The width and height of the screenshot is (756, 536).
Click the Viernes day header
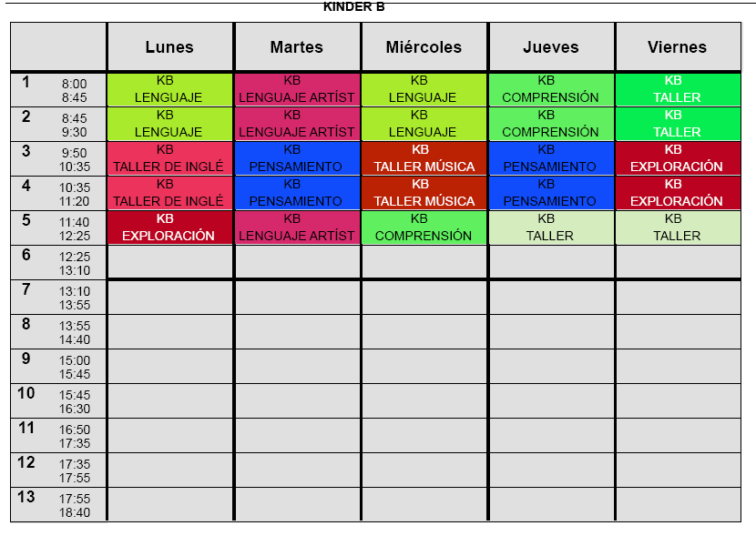coord(677,47)
